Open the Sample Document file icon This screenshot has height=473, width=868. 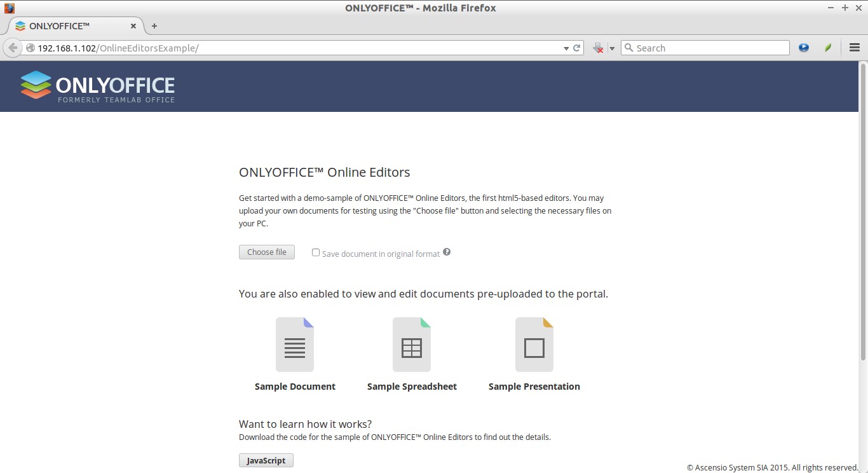(295, 345)
